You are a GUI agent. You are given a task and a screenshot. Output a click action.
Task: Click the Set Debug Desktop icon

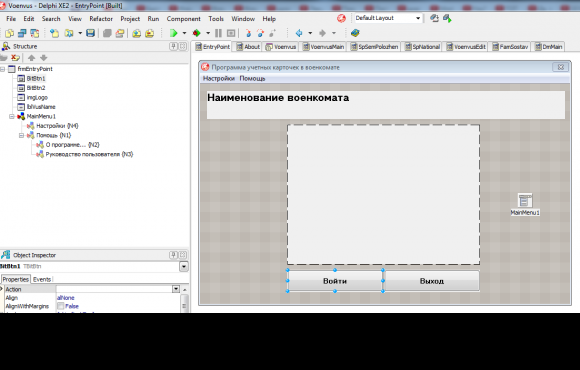tap(447, 18)
